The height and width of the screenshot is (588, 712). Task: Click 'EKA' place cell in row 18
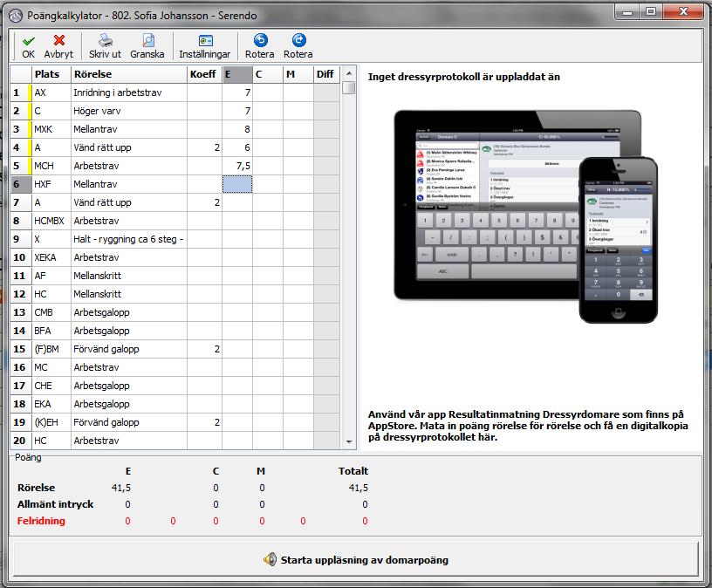(51, 404)
